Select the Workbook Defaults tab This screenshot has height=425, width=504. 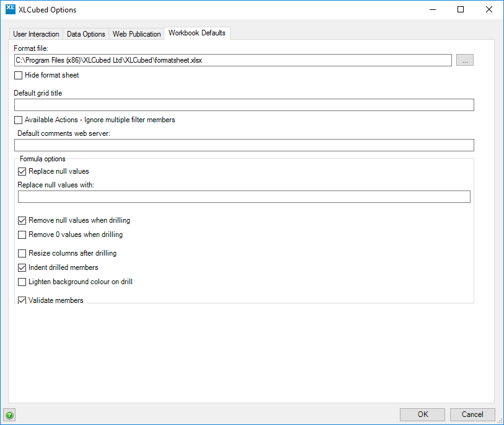coord(197,33)
